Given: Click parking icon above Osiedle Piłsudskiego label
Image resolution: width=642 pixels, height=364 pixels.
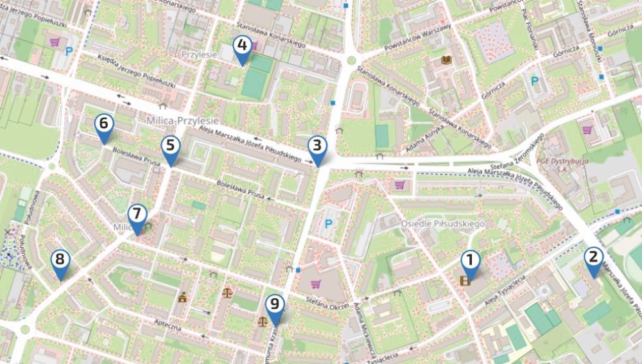Looking at the screenshot, I should [329, 223].
